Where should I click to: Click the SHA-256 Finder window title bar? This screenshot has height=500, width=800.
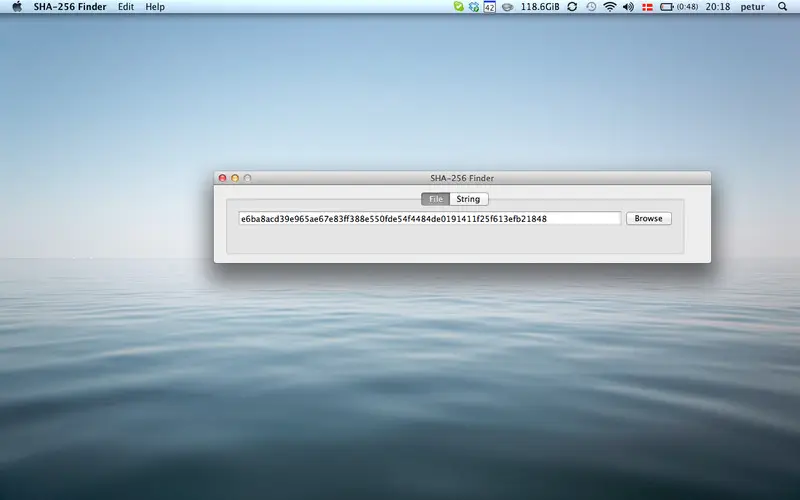pos(462,178)
